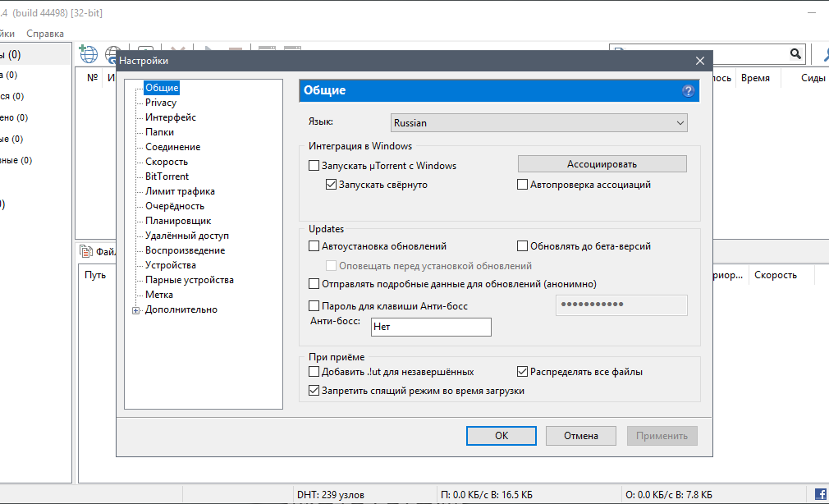
Task: Open Скорость settings section
Action: coord(167,162)
